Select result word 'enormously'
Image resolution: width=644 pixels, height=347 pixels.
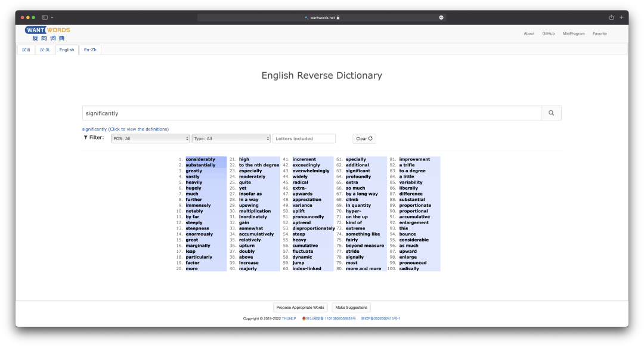(199, 234)
